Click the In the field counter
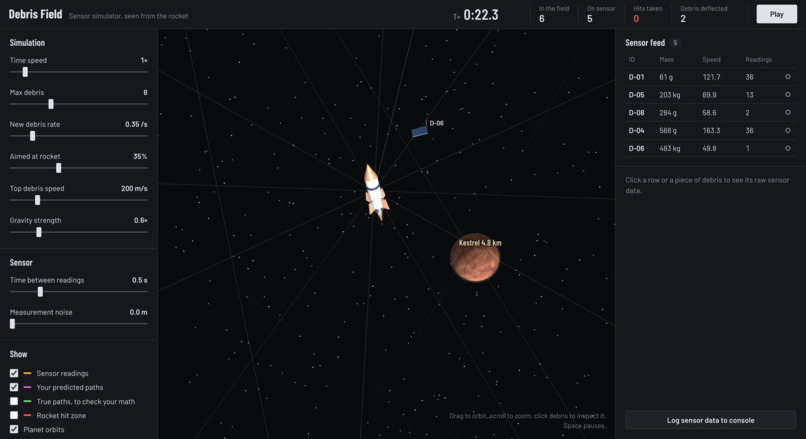The height and width of the screenshot is (439, 806). tap(554, 14)
